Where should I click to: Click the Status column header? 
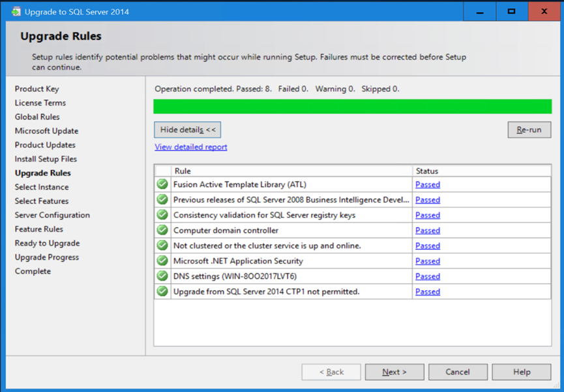point(482,171)
